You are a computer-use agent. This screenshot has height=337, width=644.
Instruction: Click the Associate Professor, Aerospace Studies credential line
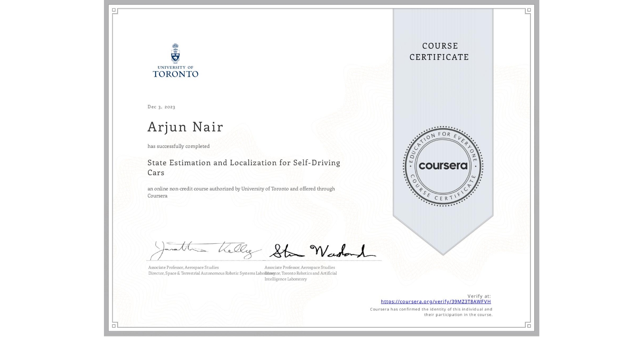[x=183, y=267]
